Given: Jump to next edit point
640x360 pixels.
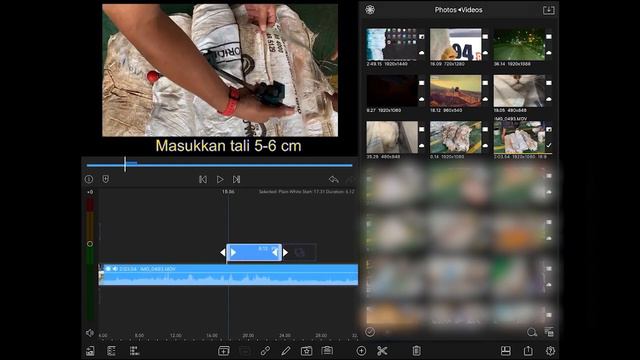Looking at the screenshot, I should pyautogui.click(x=236, y=179).
